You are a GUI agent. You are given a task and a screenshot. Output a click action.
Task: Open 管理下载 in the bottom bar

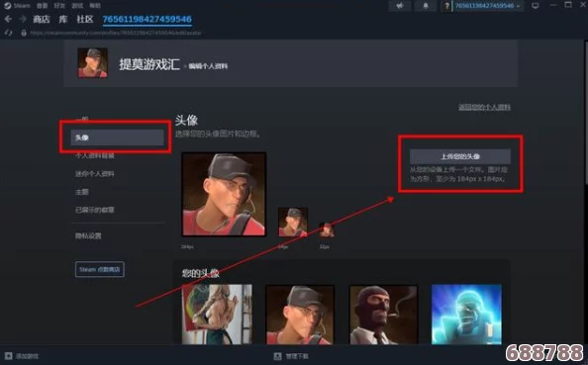[x=297, y=356]
